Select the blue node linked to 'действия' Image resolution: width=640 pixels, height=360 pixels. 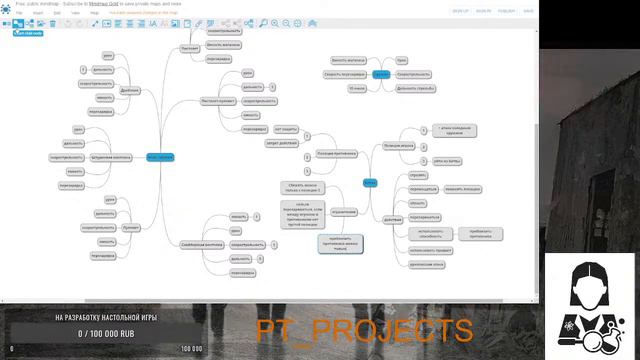tap(370, 183)
